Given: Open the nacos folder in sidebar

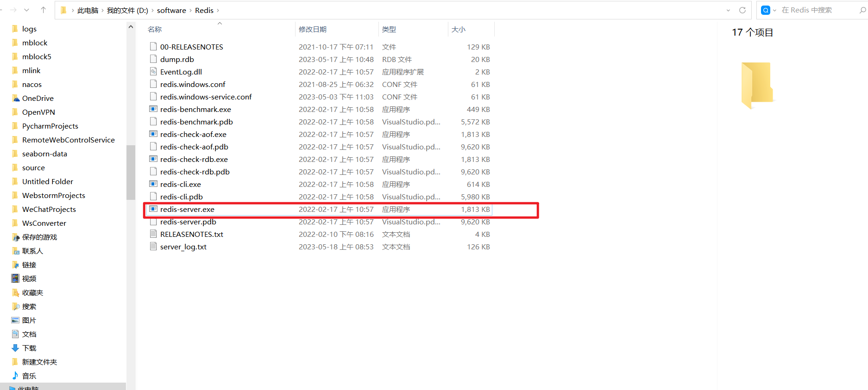Looking at the screenshot, I should pos(32,84).
